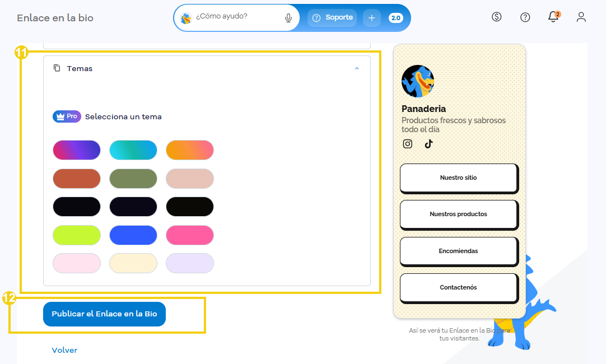
Task: Select the cream pastel theme
Action: [133, 263]
